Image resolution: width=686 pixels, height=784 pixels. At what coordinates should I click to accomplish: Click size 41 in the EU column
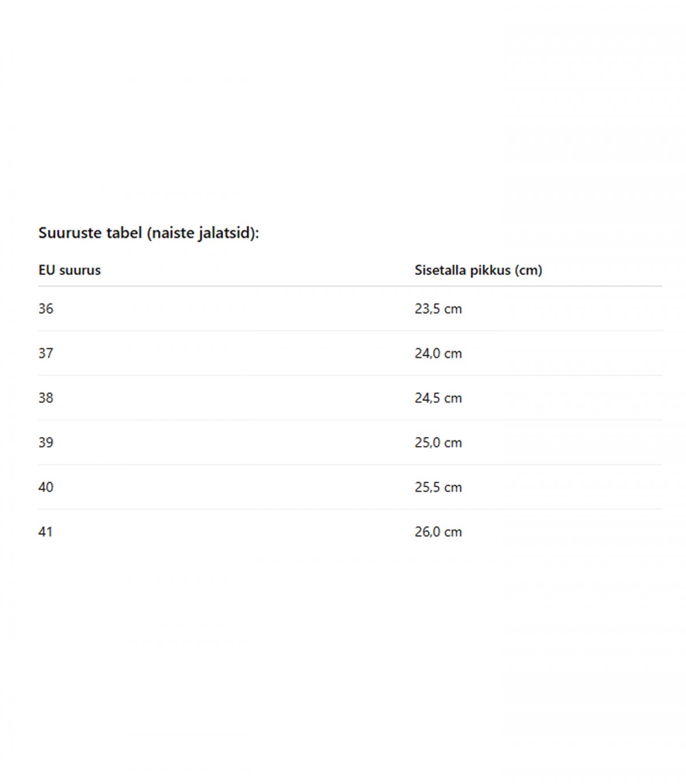(46, 531)
